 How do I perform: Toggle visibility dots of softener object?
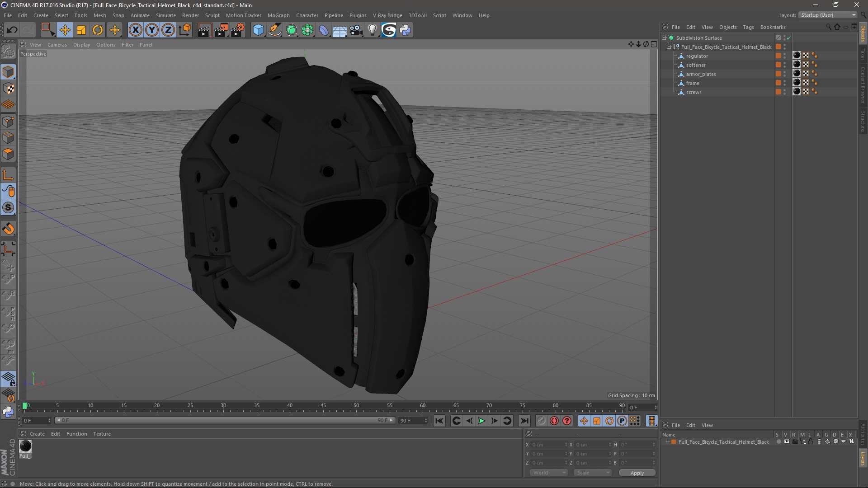click(784, 65)
